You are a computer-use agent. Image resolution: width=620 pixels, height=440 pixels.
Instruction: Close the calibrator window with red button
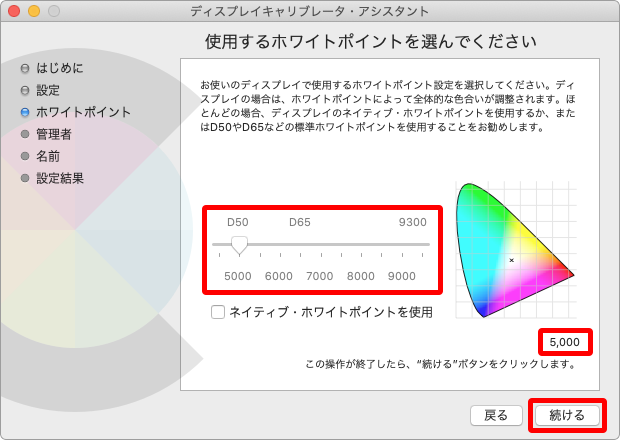14,11
